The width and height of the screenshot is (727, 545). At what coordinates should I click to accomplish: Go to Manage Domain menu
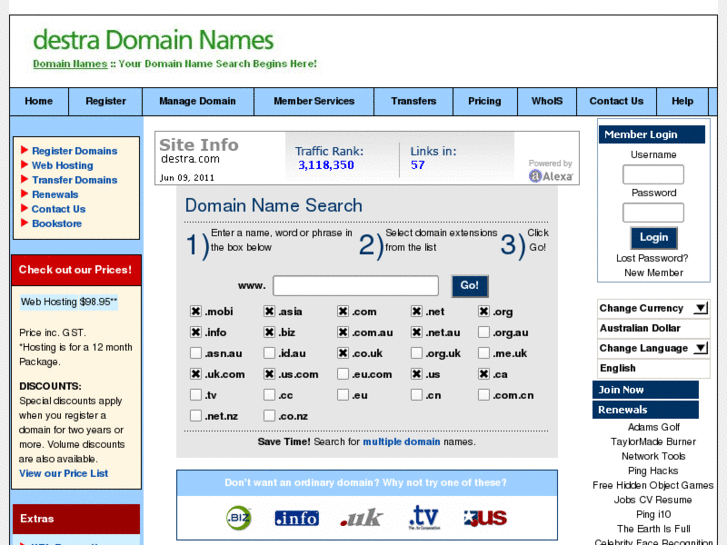click(198, 101)
